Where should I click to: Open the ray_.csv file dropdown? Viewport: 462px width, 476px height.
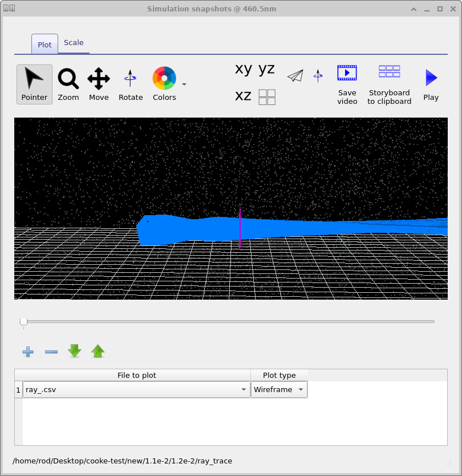244,389
